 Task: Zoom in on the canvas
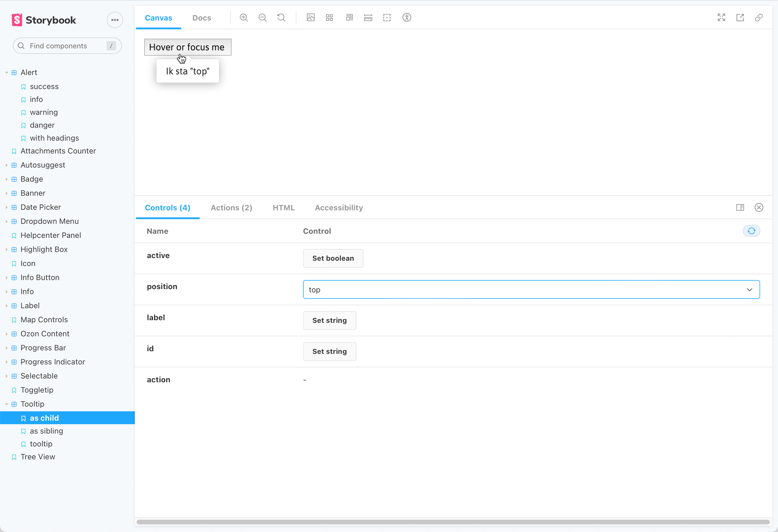tap(244, 17)
